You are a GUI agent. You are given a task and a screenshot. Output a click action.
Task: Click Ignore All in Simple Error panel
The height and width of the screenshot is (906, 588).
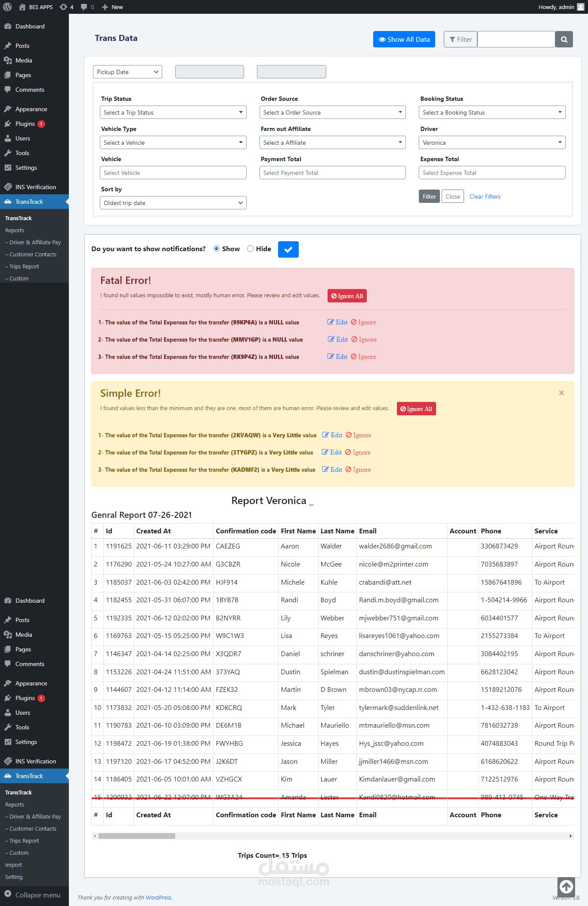(416, 409)
